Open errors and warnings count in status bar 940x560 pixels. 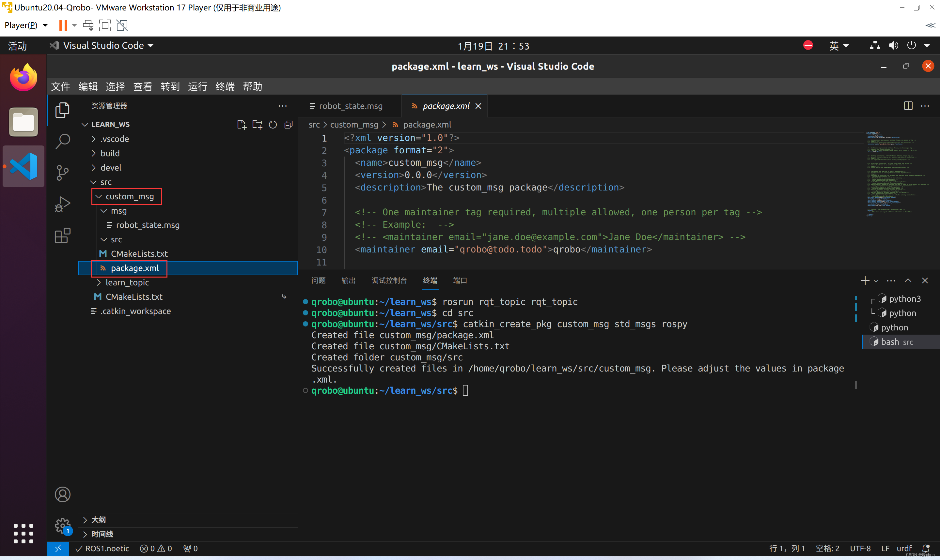(x=156, y=548)
